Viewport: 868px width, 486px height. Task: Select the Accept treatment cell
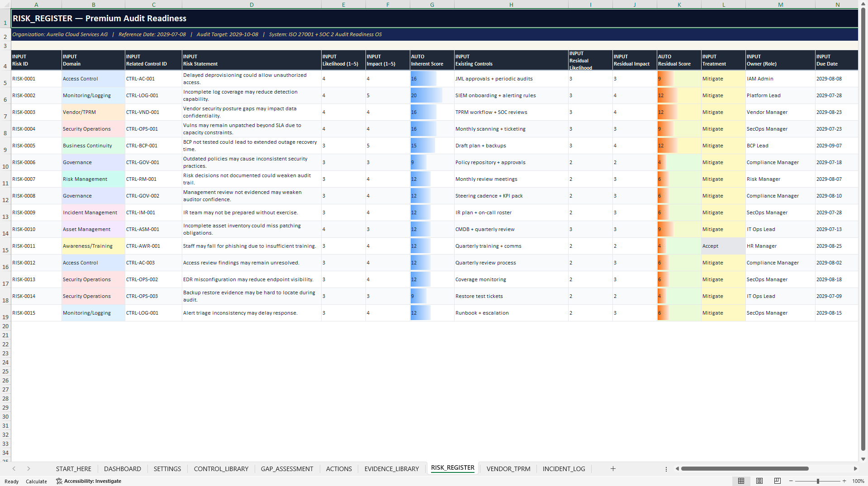click(x=723, y=246)
